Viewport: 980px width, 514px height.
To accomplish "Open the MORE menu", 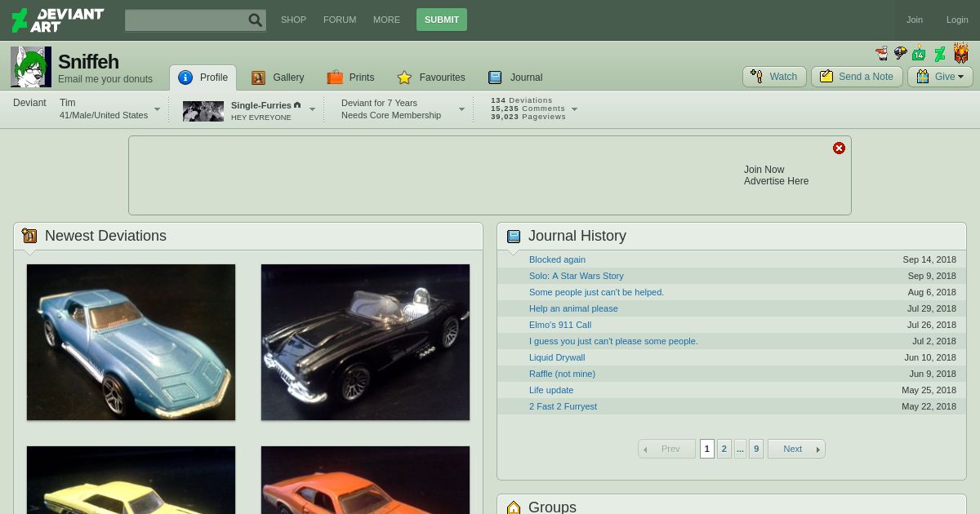I will [x=386, y=20].
